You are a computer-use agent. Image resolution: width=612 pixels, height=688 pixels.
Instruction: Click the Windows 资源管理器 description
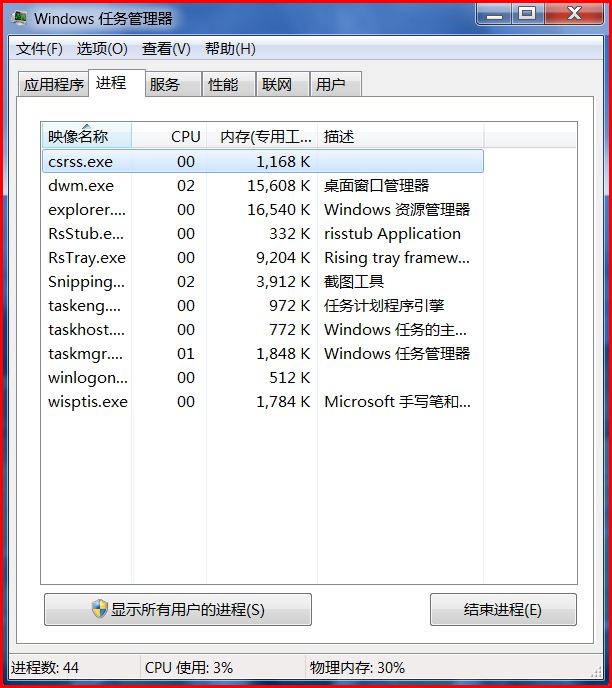pyautogui.click(x=397, y=209)
